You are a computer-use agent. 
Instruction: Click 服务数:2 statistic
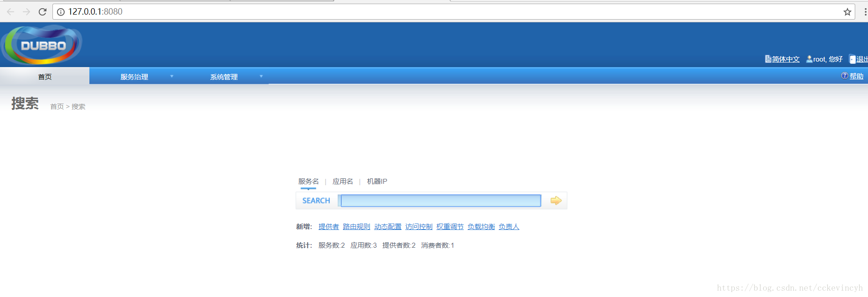332,245
